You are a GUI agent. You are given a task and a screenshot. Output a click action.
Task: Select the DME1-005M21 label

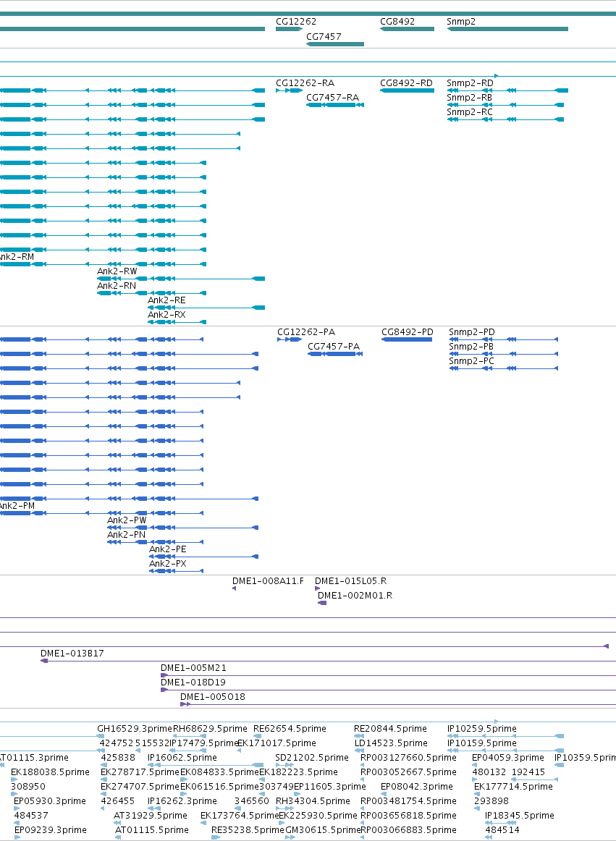[x=193, y=668]
